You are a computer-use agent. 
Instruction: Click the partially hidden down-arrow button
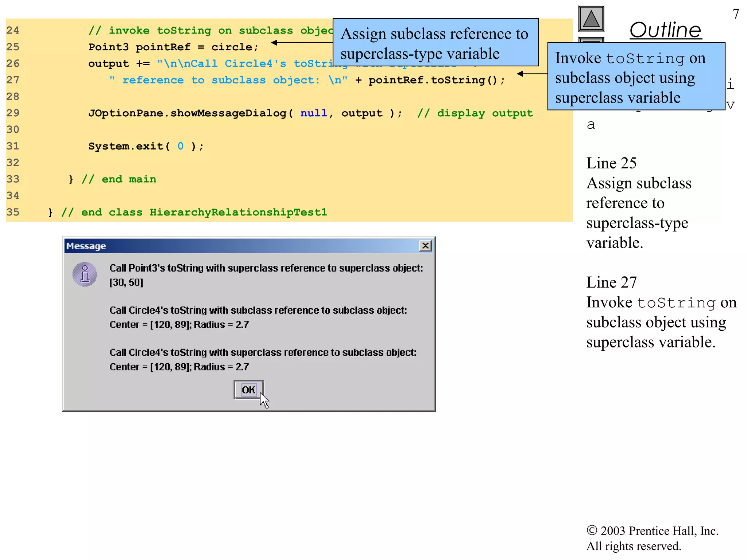[591, 40]
